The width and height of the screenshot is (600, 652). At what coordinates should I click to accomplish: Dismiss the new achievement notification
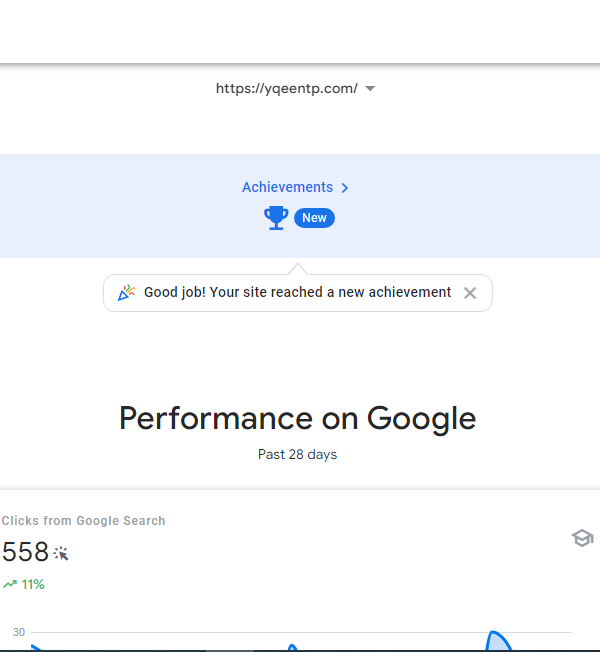(470, 293)
